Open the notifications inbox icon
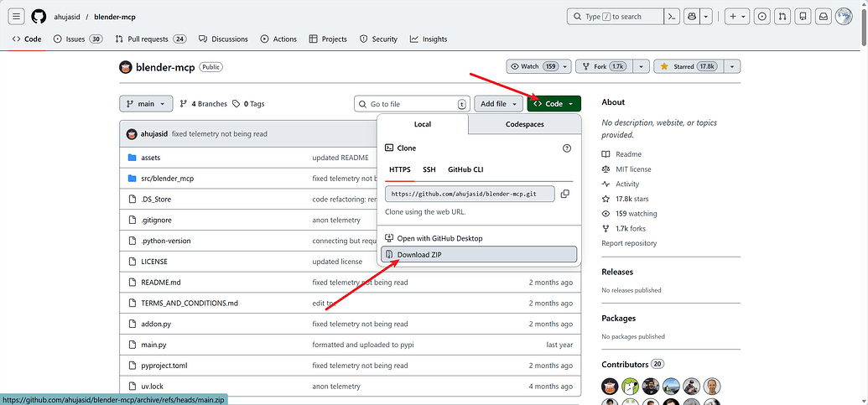Screen dimensions: 868x405 pyautogui.click(x=824, y=17)
